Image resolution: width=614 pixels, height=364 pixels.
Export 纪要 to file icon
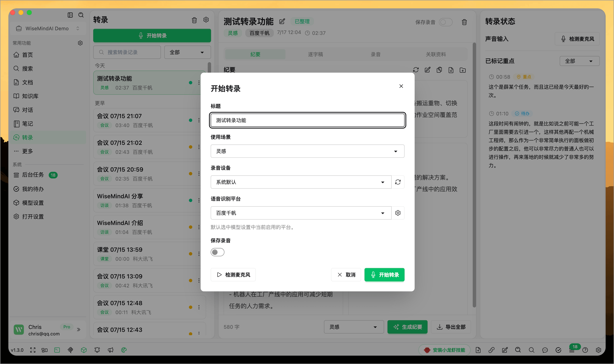tap(451, 70)
